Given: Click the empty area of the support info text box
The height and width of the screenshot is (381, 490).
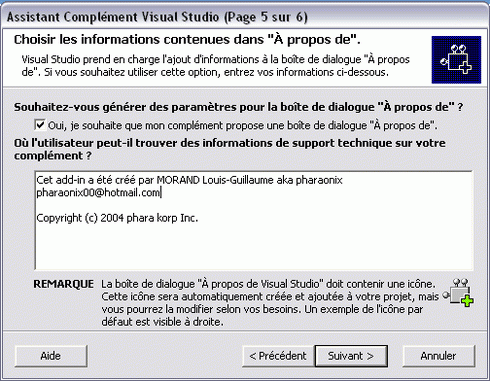Looking at the screenshot, I should [253, 247].
